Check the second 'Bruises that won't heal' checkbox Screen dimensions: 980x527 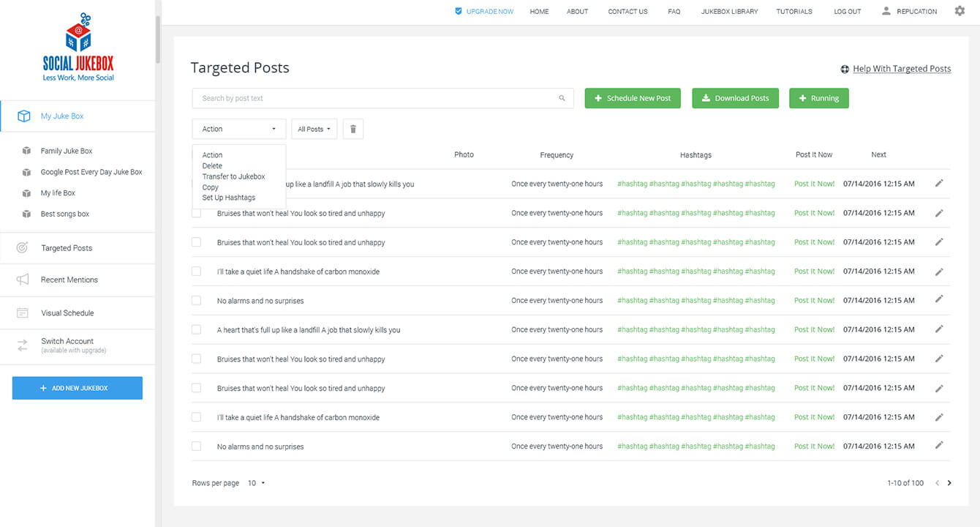196,242
